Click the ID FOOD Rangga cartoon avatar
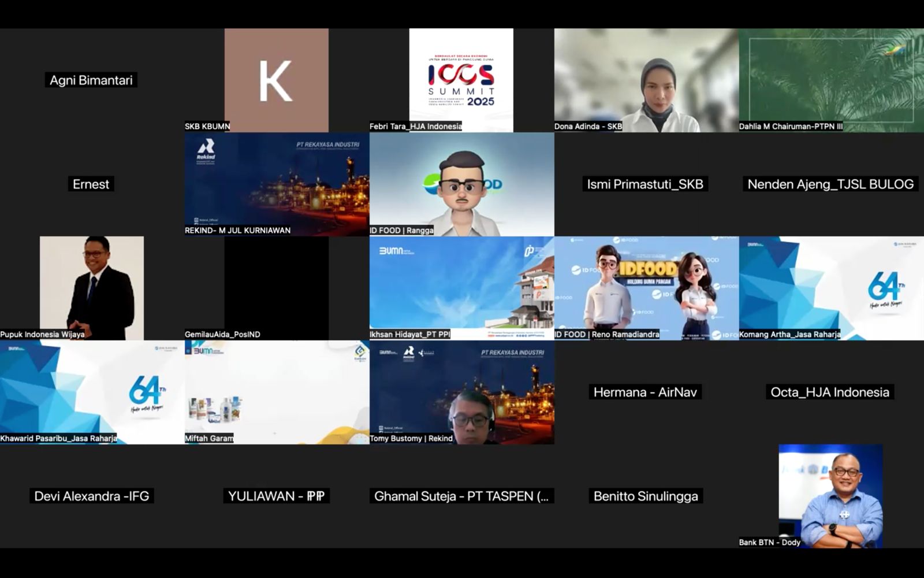The image size is (924, 578). coord(461,184)
